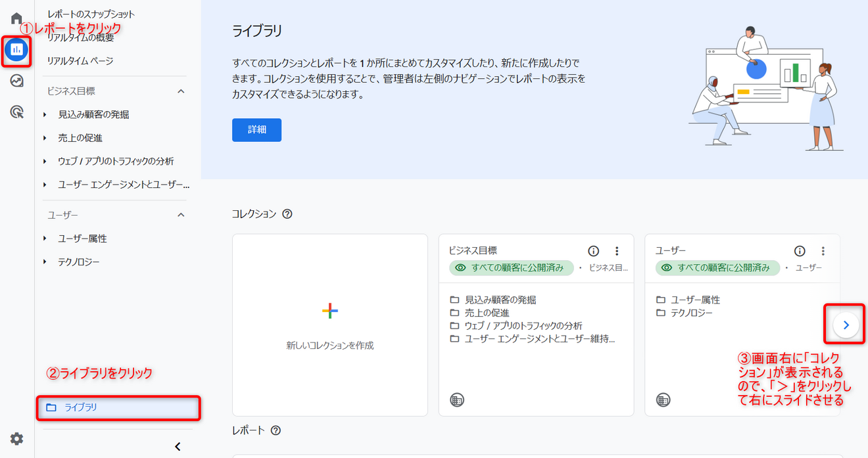Click 新しいコレクションを作成 card
This screenshot has width=868, height=458.
330,325
